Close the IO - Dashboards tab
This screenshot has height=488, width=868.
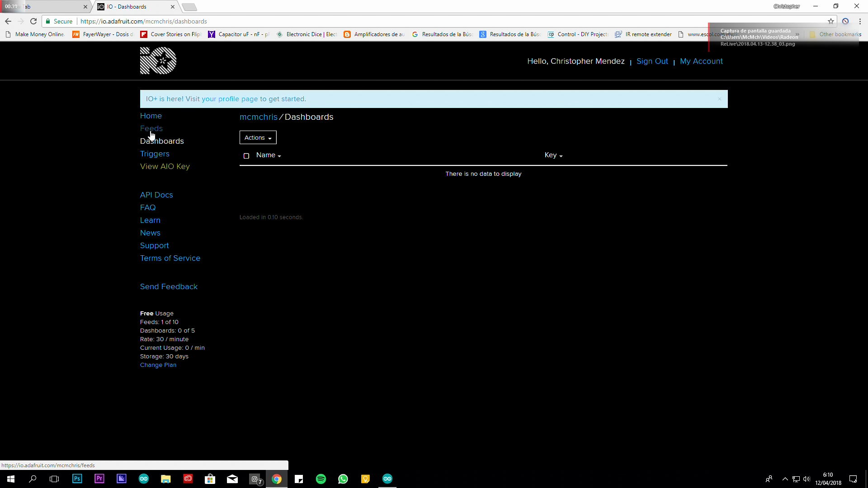pos(173,7)
